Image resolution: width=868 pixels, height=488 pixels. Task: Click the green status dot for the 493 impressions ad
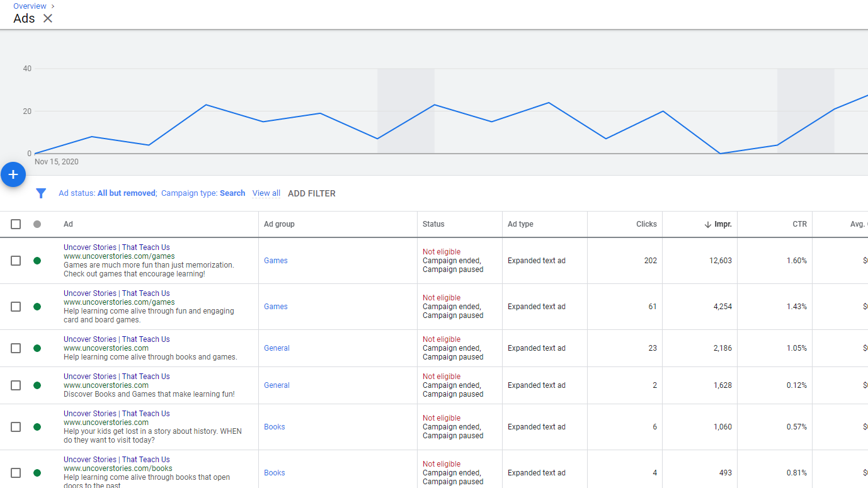[x=37, y=473]
